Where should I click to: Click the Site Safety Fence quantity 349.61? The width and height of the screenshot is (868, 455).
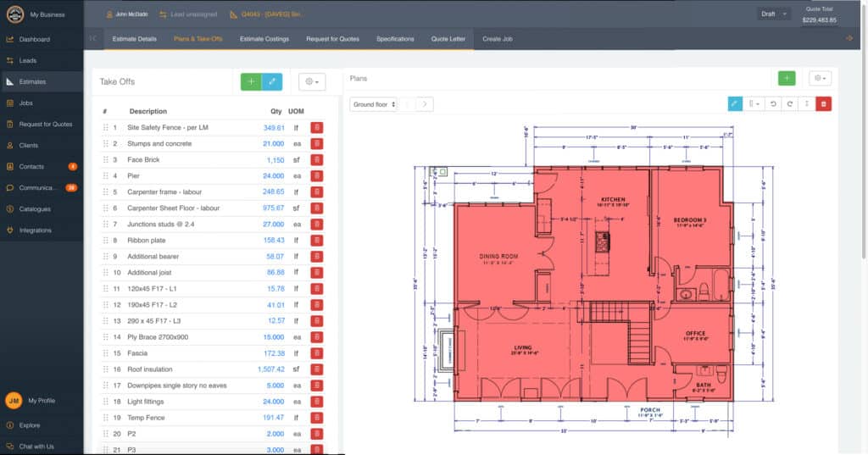click(x=274, y=128)
